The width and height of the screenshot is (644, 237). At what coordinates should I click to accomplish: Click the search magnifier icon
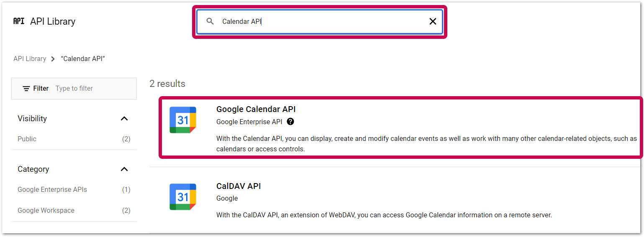[210, 21]
